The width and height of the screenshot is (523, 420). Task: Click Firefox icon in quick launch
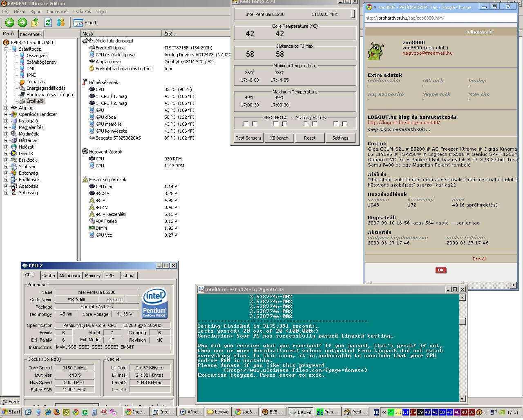point(57,412)
